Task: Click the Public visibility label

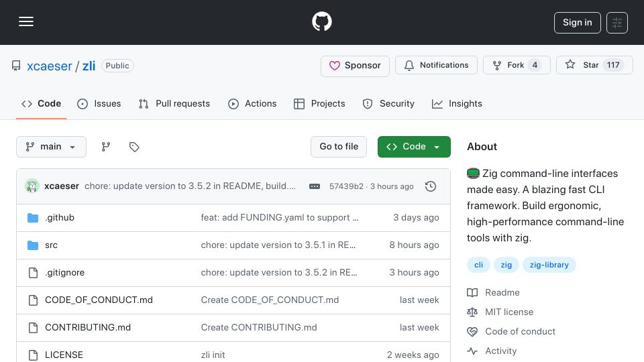Action: (x=117, y=66)
